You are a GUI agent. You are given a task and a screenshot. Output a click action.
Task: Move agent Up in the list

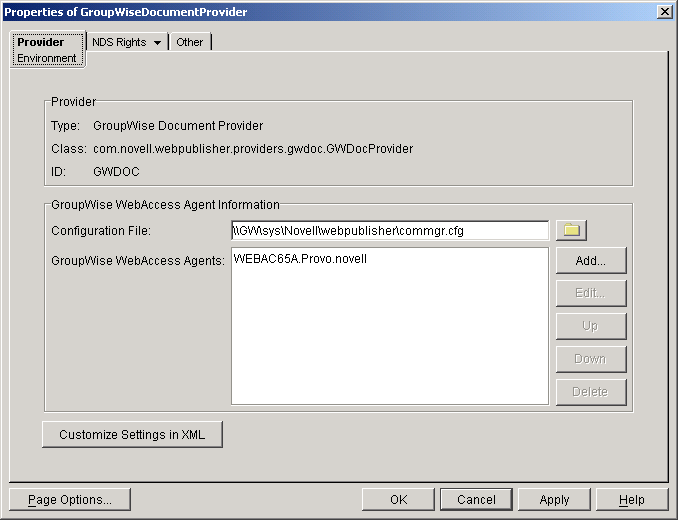[x=591, y=326]
